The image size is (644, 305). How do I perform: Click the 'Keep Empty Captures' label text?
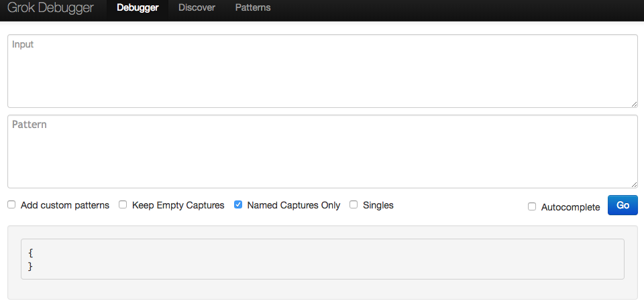pos(178,205)
